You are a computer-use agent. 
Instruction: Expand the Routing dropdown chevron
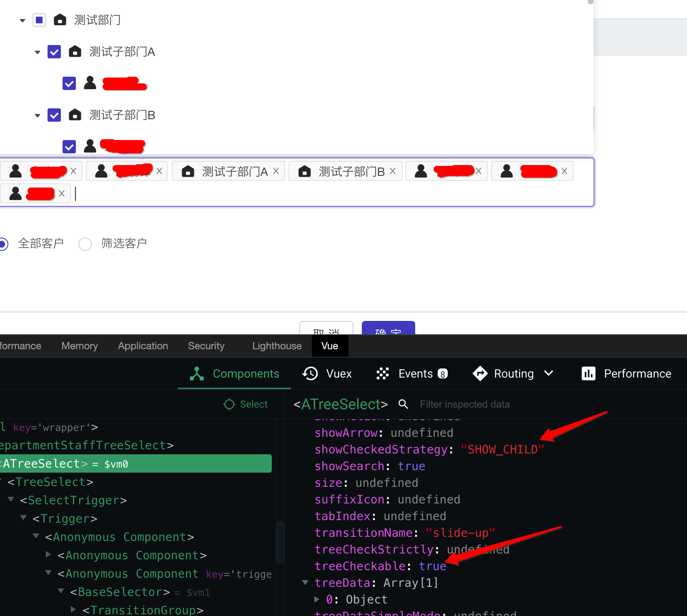tap(549, 373)
